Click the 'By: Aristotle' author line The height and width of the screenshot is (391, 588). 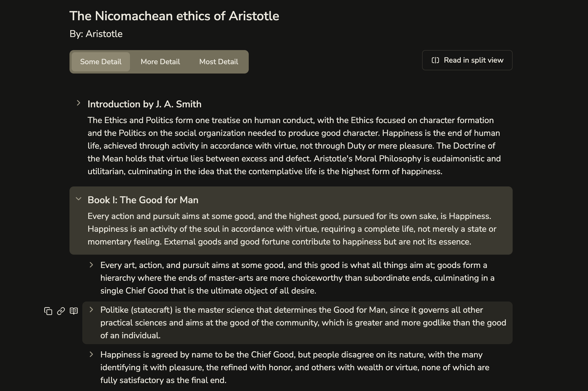(96, 34)
